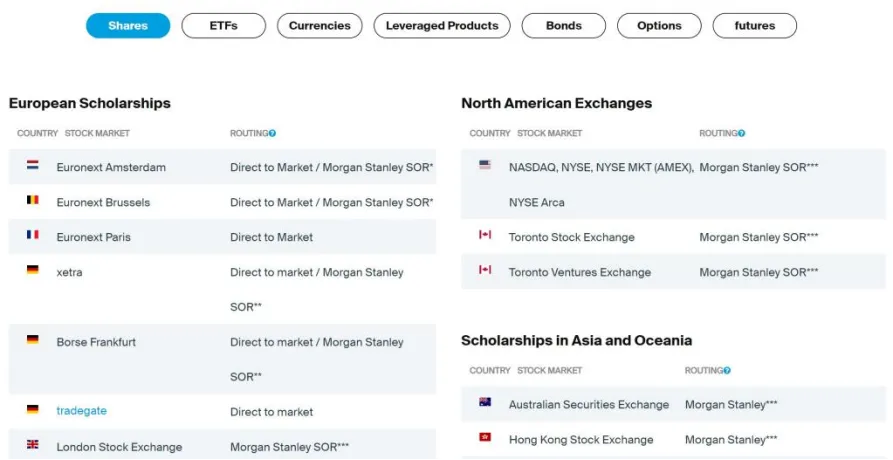
Task: Click tradegate routing 'Direct to market'
Action: point(272,412)
